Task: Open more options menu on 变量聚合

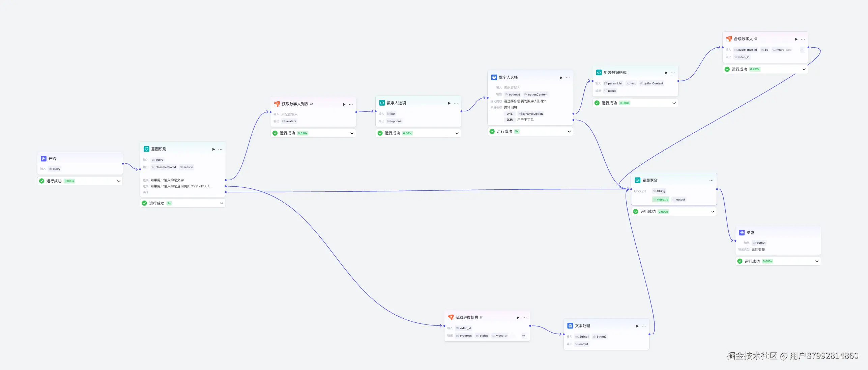Action: tap(711, 181)
